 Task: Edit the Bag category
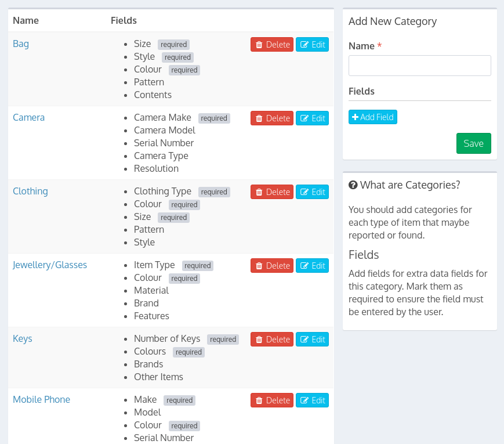pos(312,45)
